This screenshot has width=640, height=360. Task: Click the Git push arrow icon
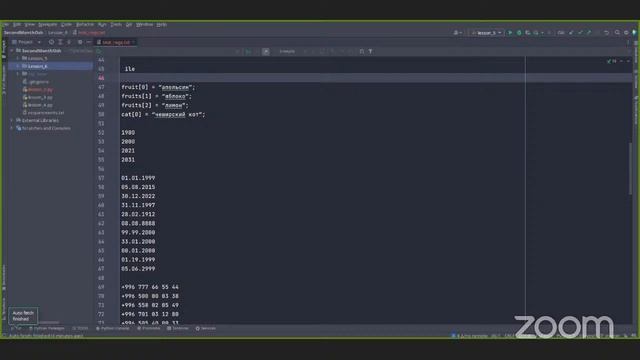point(589,33)
